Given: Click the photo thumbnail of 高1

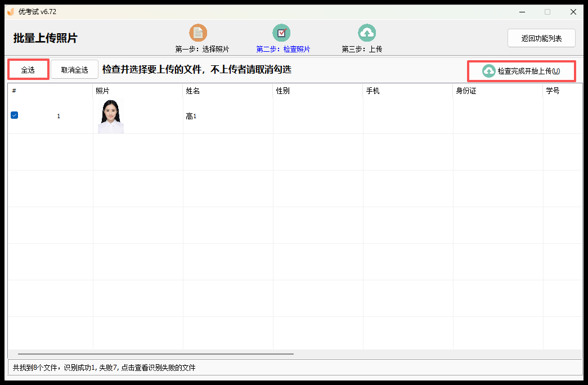Looking at the screenshot, I should point(111,117).
